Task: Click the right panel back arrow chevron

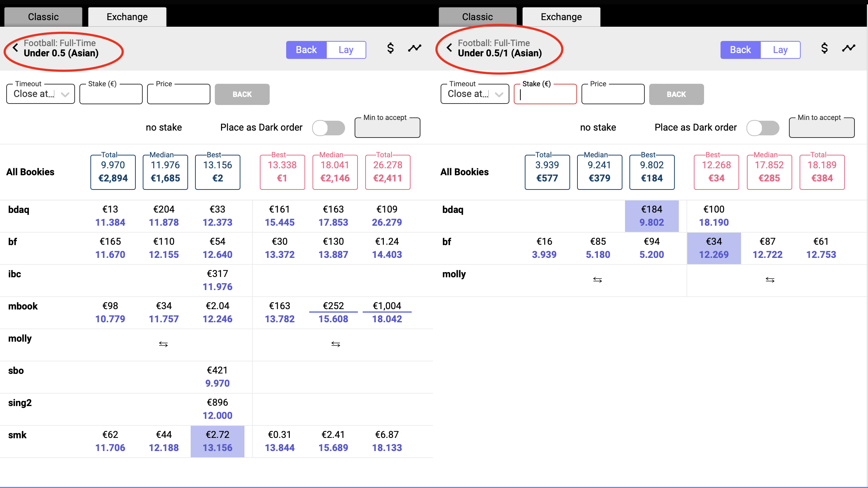Action: pyautogui.click(x=449, y=48)
